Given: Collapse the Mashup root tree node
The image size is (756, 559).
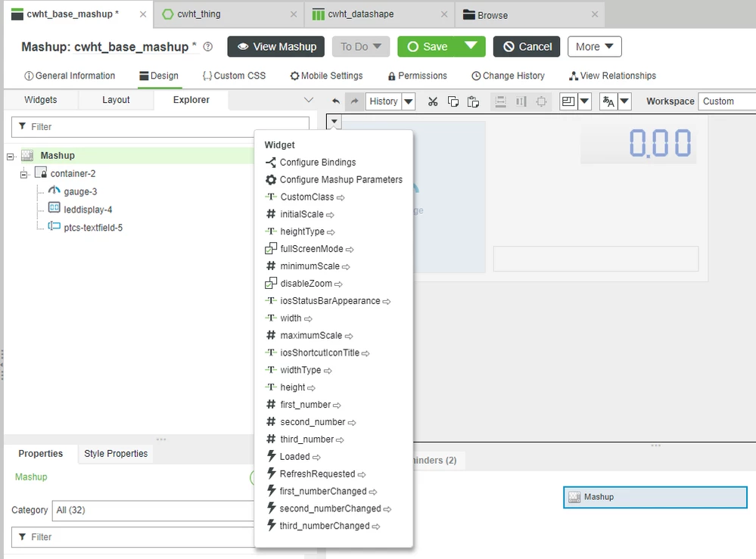Looking at the screenshot, I should [x=10, y=157].
